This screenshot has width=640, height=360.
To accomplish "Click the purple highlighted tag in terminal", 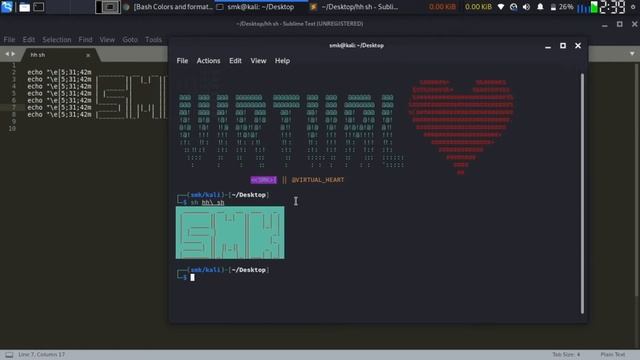I will click(263, 180).
